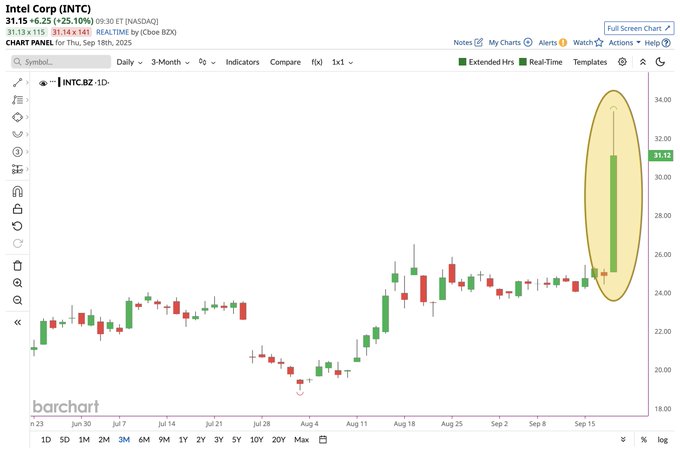
Task: Open the 1x1 grid layout dropdown
Action: [342, 62]
